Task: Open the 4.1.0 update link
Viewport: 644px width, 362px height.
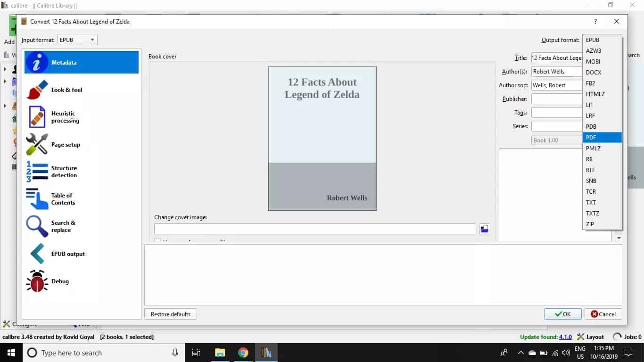Action: point(565,337)
